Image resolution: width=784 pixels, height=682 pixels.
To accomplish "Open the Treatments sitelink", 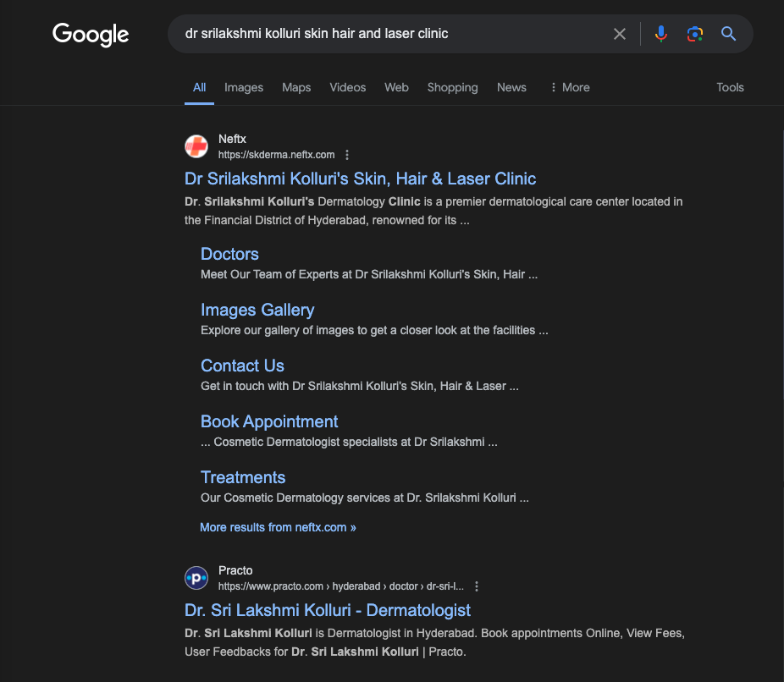I will click(243, 477).
